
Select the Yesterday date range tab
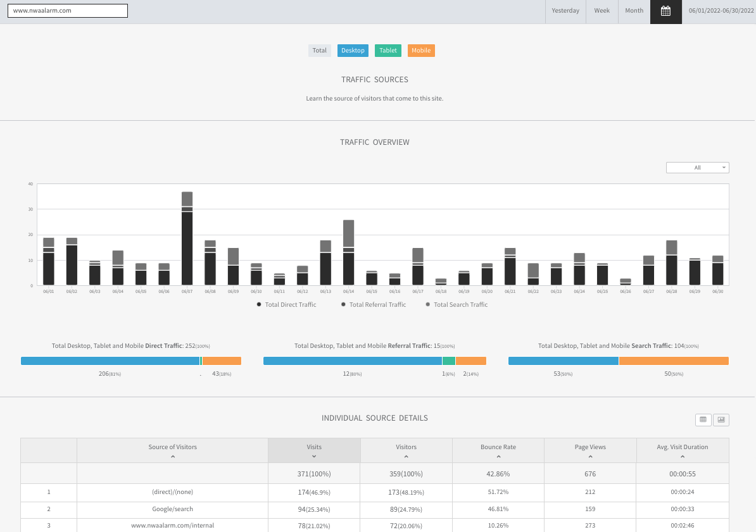(x=565, y=11)
